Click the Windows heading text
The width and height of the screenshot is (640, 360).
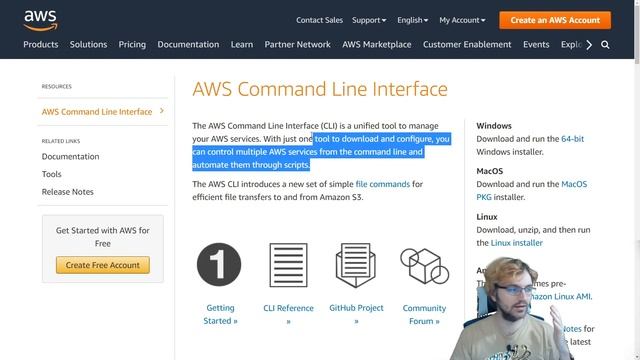494,126
